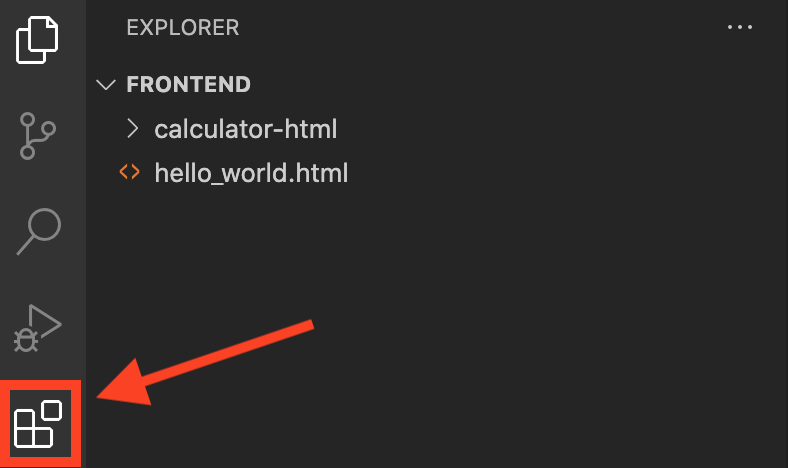The image size is (788, 468).
Task: Open the Explorer more actions ellipsis
Action: 740,27
